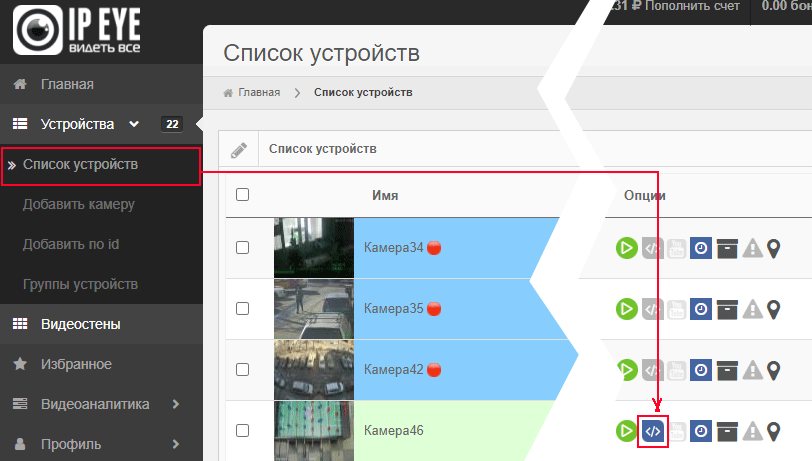Open Добавить камеру from the sidebar
This screenshot has width=812, height=461.
tap(79, 204)
